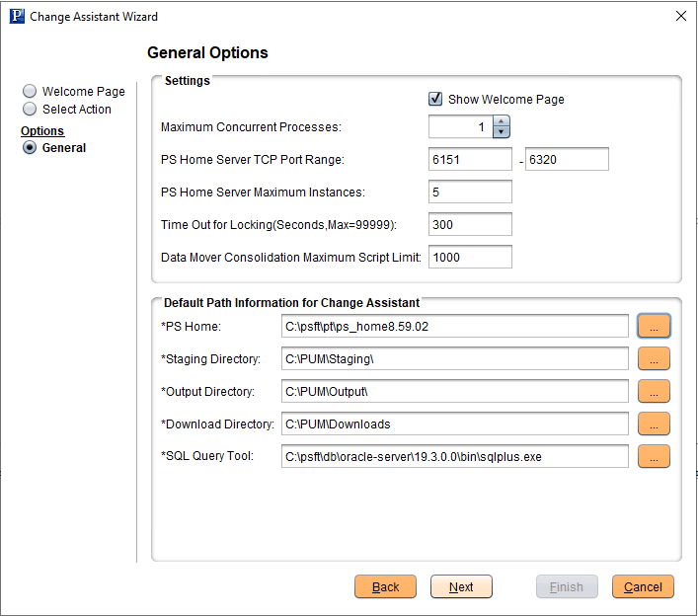Click the General Options page heading
The height and width of the screenshot is (616, 698).
coord(207,52)
